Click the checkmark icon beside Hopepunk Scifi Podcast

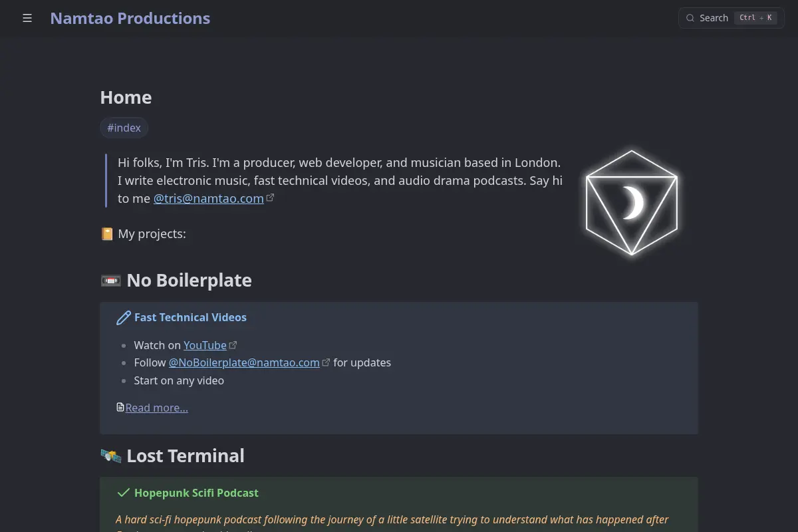coord(123,493)
